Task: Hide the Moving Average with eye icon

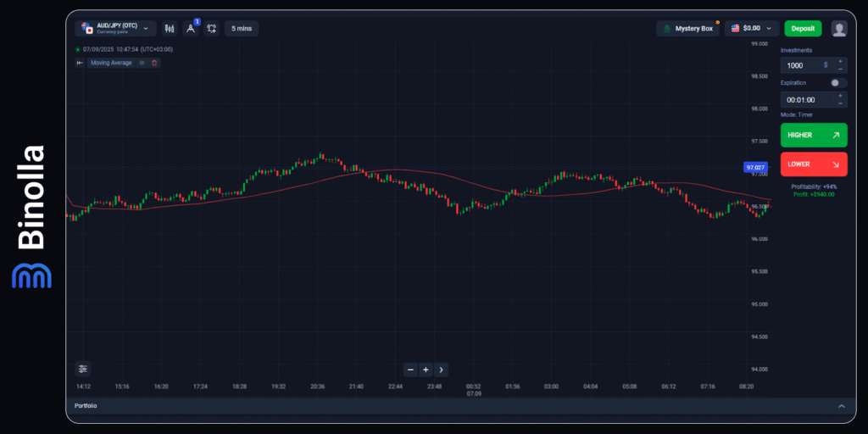Action: (142, 63)
